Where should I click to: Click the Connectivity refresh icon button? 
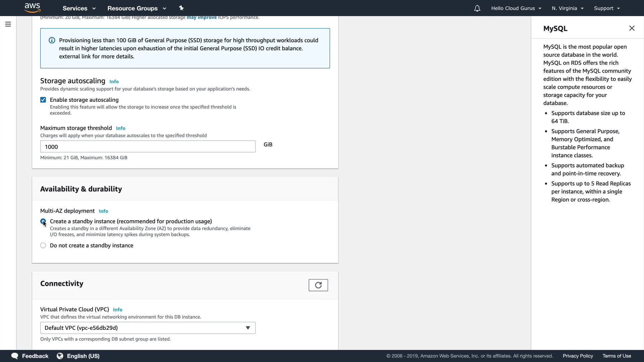point(318,285)
